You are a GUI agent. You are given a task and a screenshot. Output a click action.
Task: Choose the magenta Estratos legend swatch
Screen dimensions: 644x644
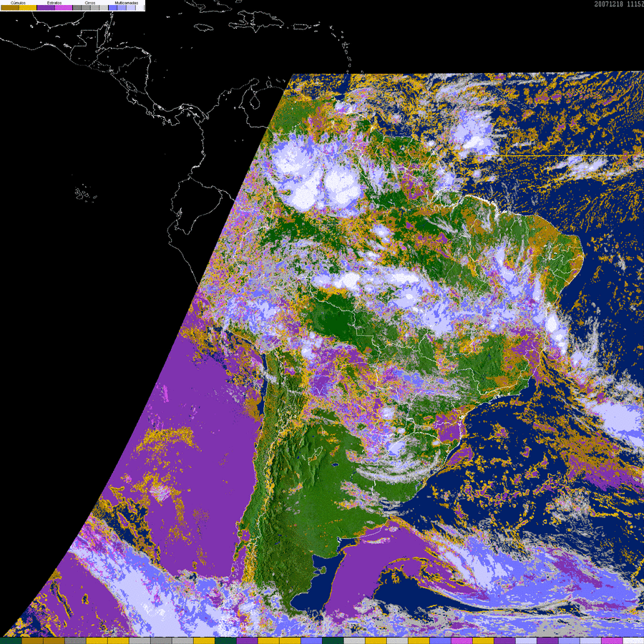click(x=64, y=7)
